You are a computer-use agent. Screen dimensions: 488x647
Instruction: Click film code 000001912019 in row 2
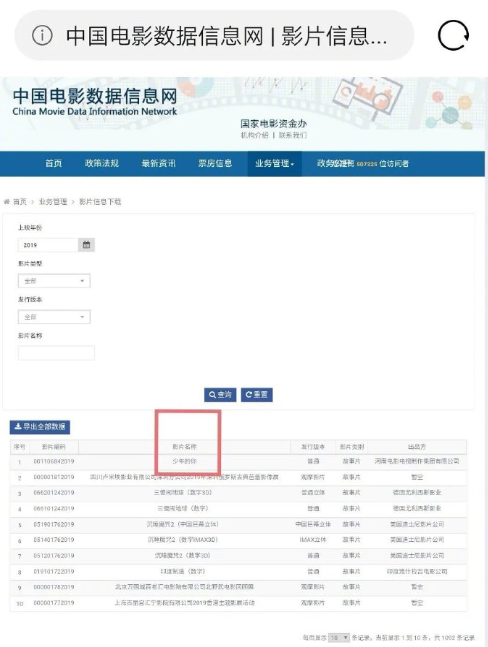coord(54,477)
